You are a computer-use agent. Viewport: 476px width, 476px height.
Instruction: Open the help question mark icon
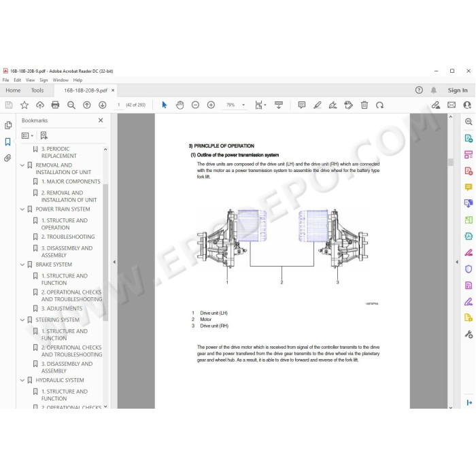coord(419,90)
